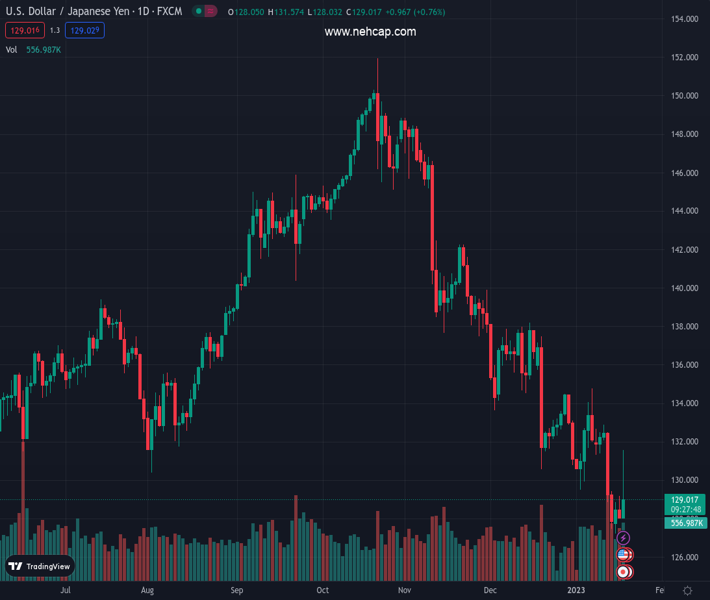Screen dimensions: 710x600
Task: Click the purple lightning event marker
Action: click(624, 539)
